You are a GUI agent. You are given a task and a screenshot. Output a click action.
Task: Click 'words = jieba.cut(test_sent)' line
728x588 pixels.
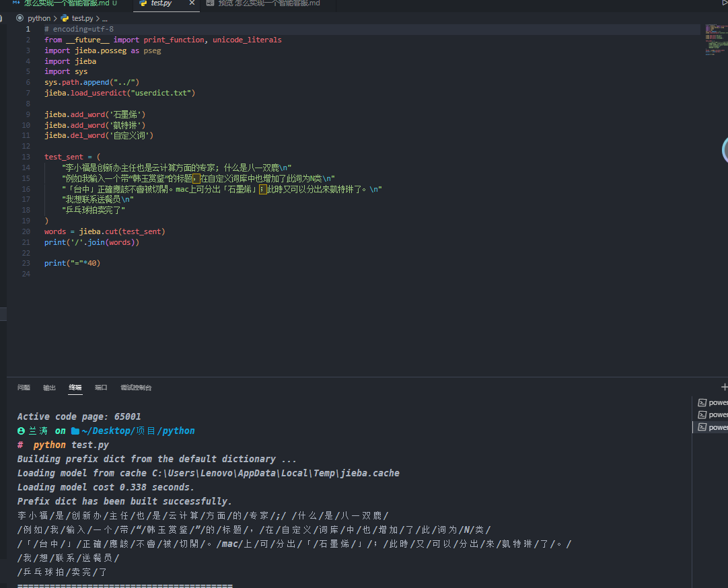click(x=105, y=231)
